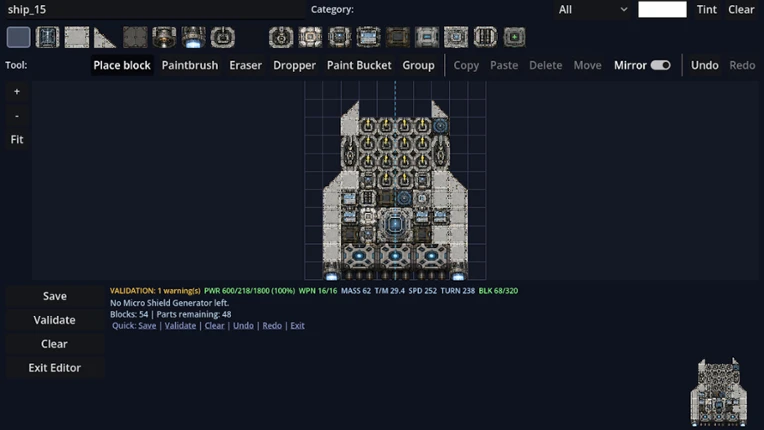Click the Fit zoom button
Viewport: 764px width, 430px height.
[17, 139]
